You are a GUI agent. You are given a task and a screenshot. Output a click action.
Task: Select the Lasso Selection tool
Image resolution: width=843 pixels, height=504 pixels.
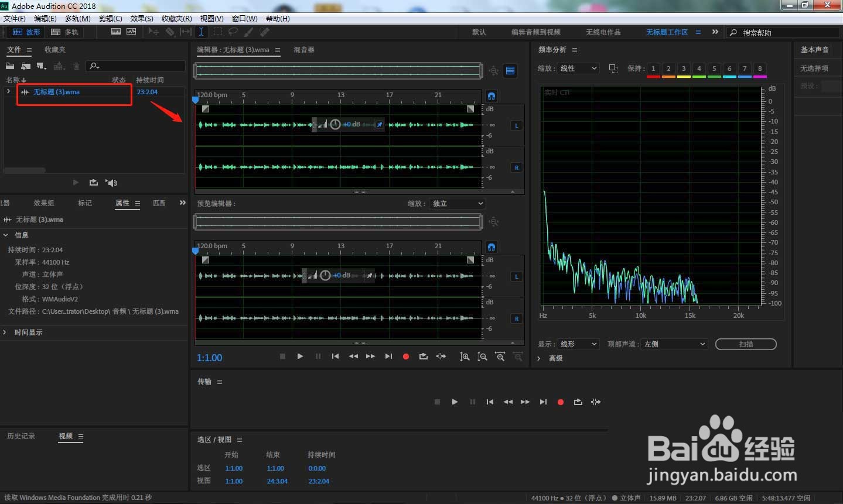[233, 32]
